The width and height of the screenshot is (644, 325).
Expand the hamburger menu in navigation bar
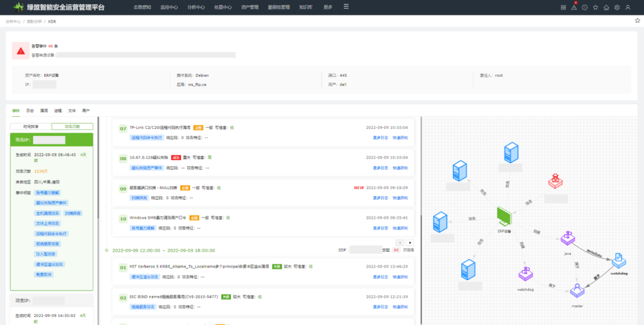(x=346, y=7)
